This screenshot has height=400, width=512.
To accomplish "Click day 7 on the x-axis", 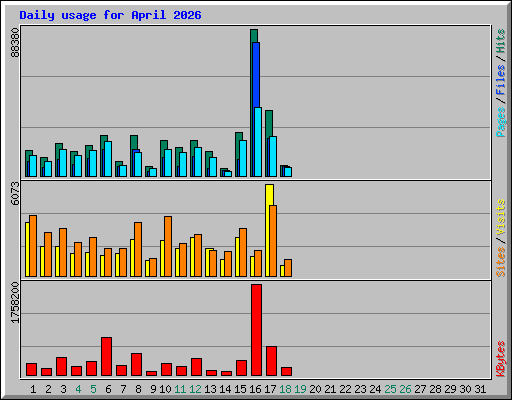I will [x=123, y=389].
